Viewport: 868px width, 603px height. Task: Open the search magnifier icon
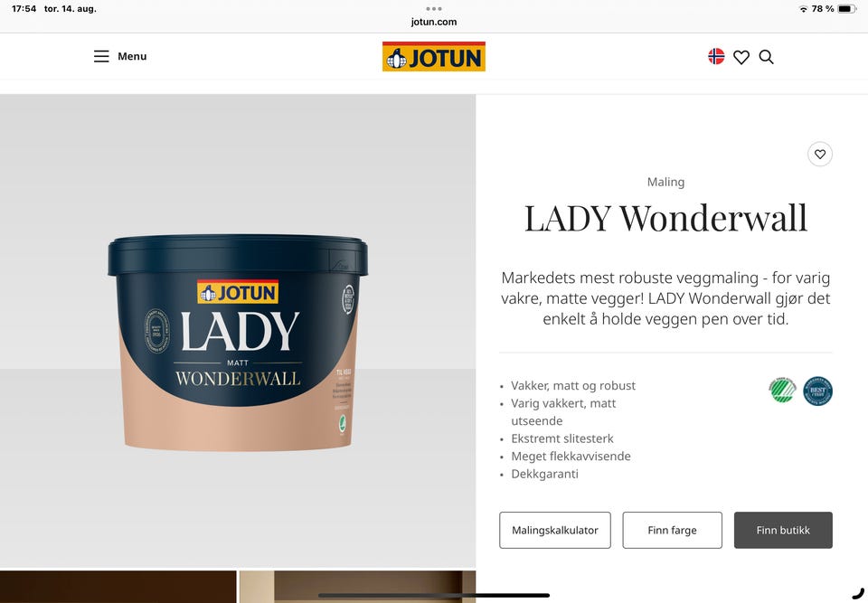point(766,57)
